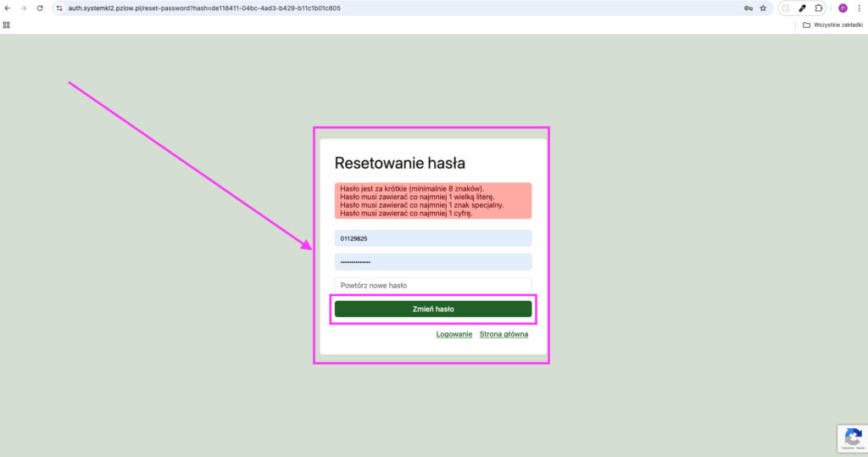868x457 pixels.
Task: Follow the Logowanie link
Action: [454, 334]
